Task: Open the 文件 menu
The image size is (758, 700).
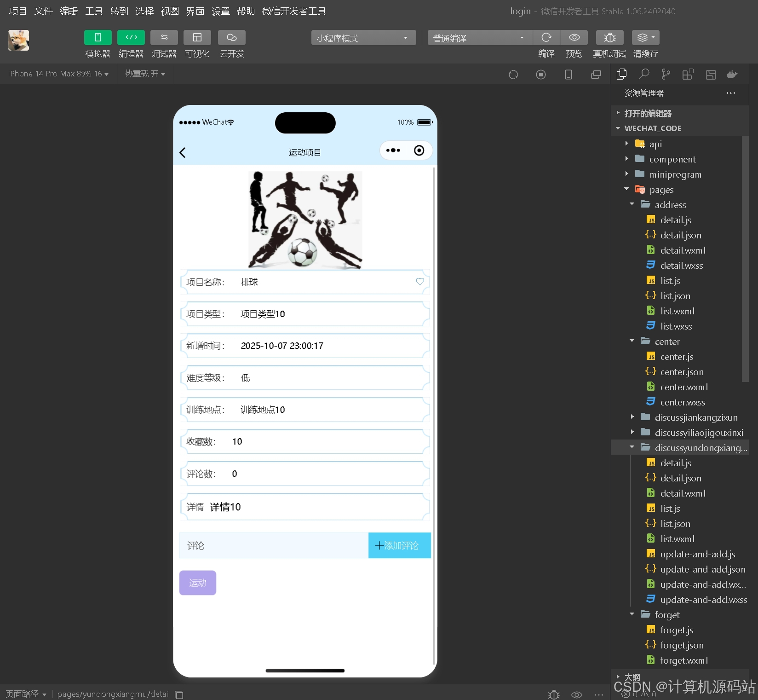Action: pyautogui.click(x=43, y=11)
